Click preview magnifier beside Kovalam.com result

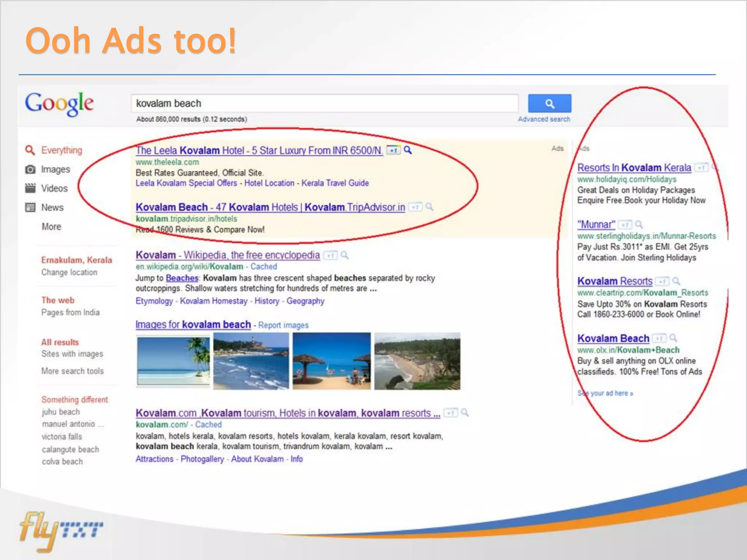click(465, 413)
